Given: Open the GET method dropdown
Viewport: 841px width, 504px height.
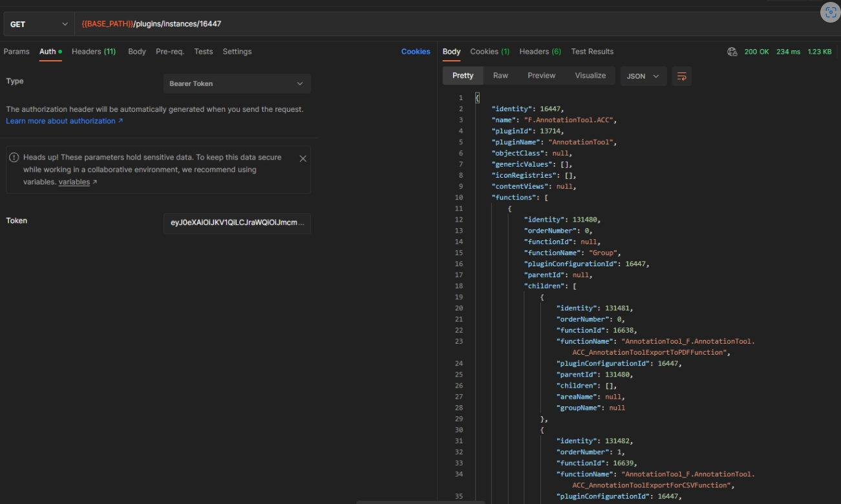Looking at the screenshot, I should click(39, 24).
